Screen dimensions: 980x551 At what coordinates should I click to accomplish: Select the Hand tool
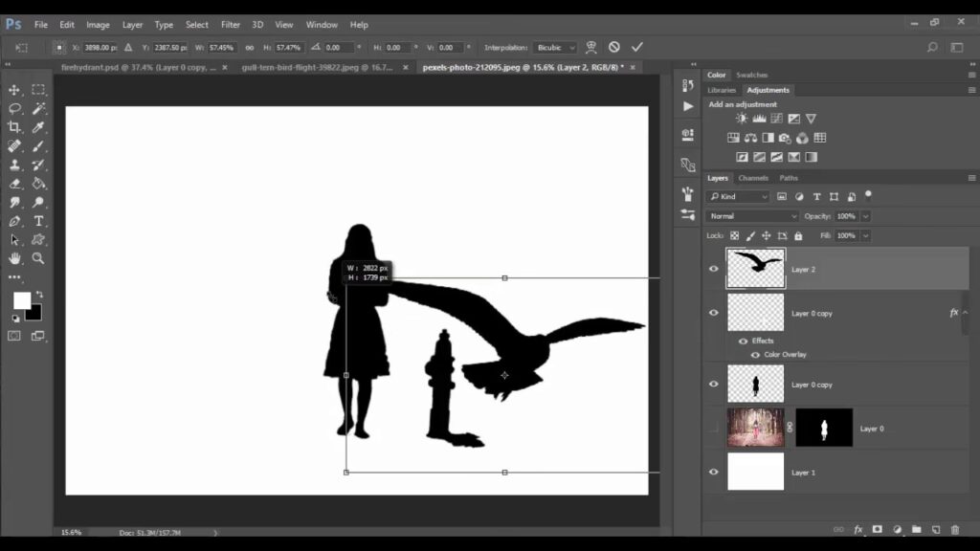[14, 258]
